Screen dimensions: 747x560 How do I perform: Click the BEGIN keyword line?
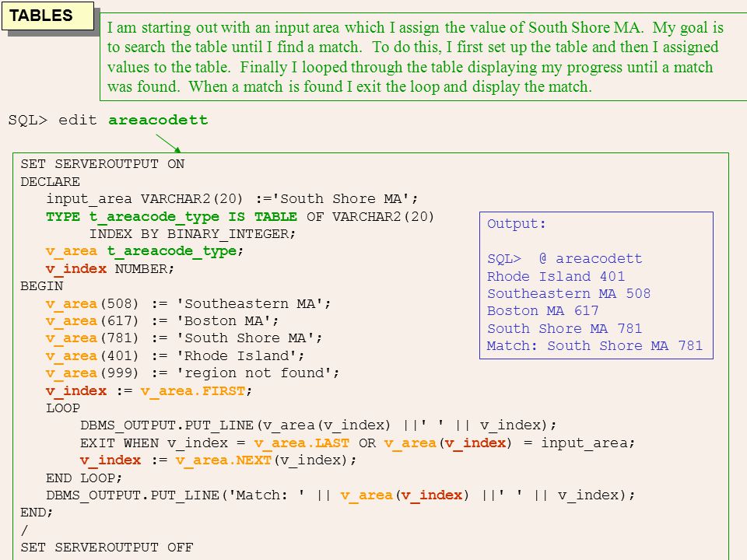pyautogui.click(x=41, y=285)
